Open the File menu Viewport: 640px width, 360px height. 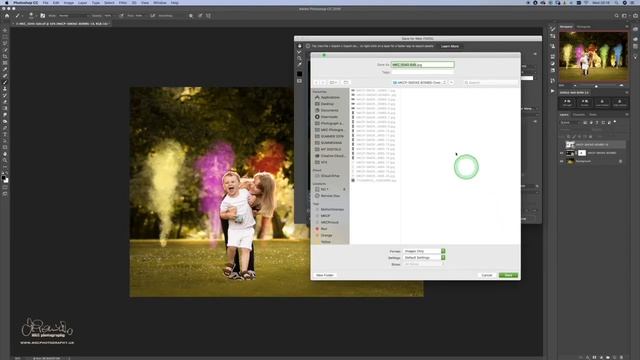[45, 3]
